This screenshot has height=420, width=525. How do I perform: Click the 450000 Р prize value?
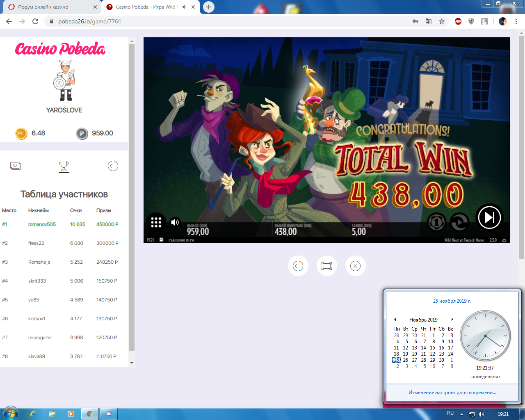107,224
